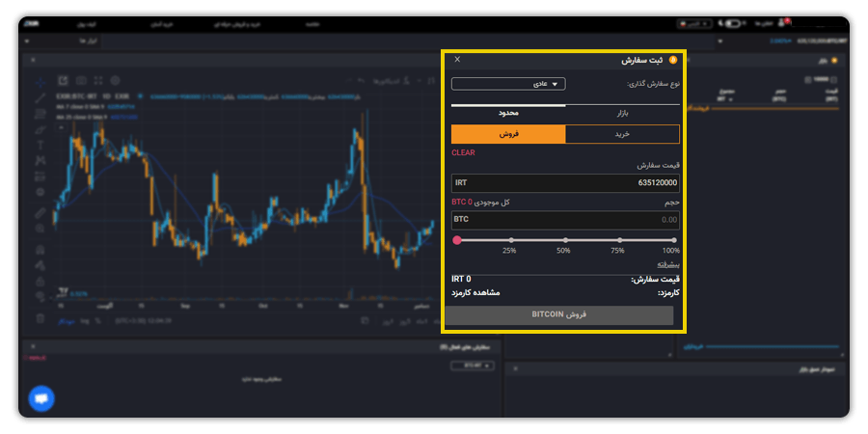Viewport: 868px width, 434px height.
Task: Close the ثبت سفارش order panel
Action: (x=457, y=60)
